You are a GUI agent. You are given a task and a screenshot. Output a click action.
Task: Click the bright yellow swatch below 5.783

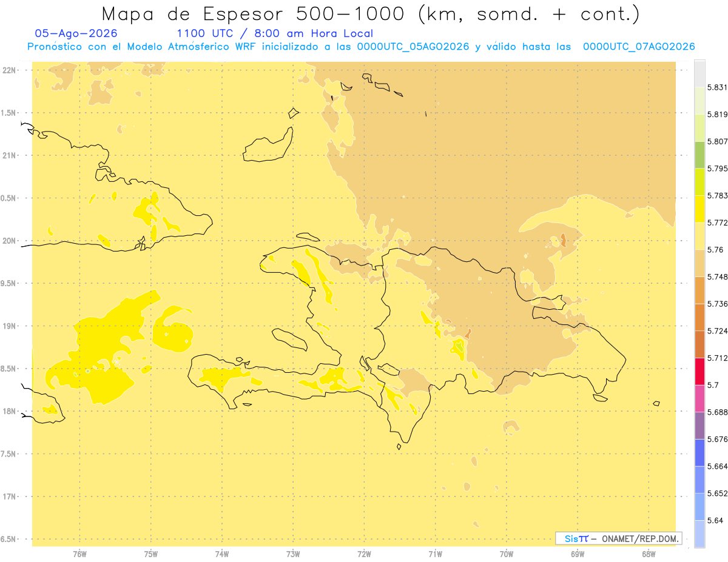tap(699, 209)
